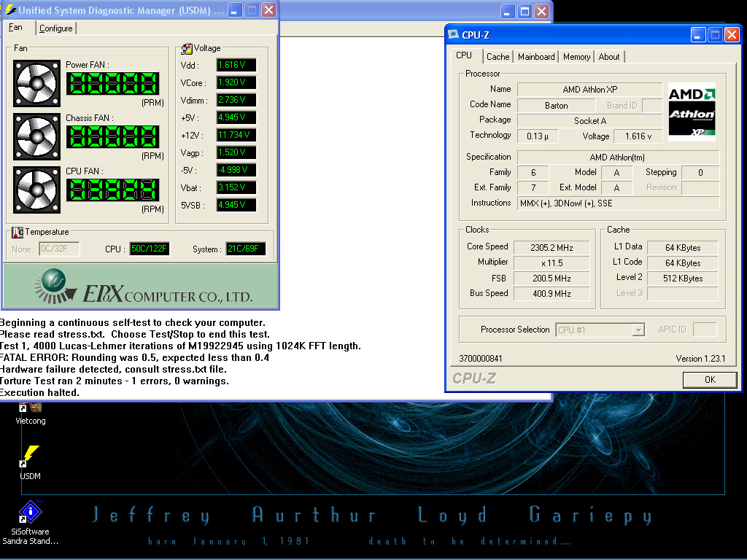
Task: Click the Vagp 1.520 V readout
Action: 236,152
